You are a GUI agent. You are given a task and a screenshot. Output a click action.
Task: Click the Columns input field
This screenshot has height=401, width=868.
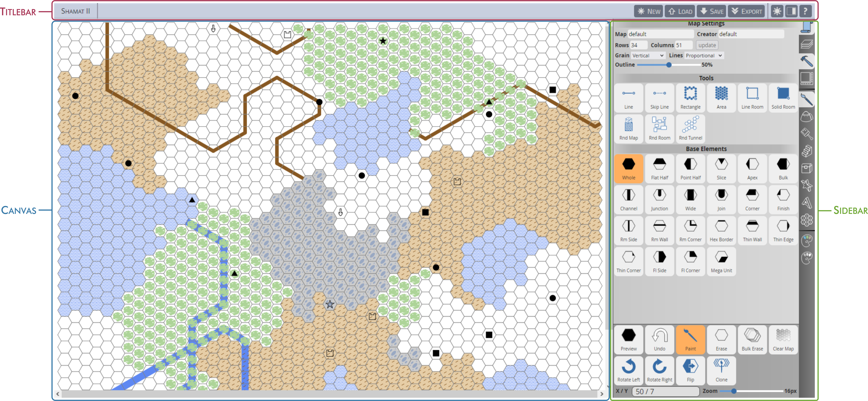point(684,45)
